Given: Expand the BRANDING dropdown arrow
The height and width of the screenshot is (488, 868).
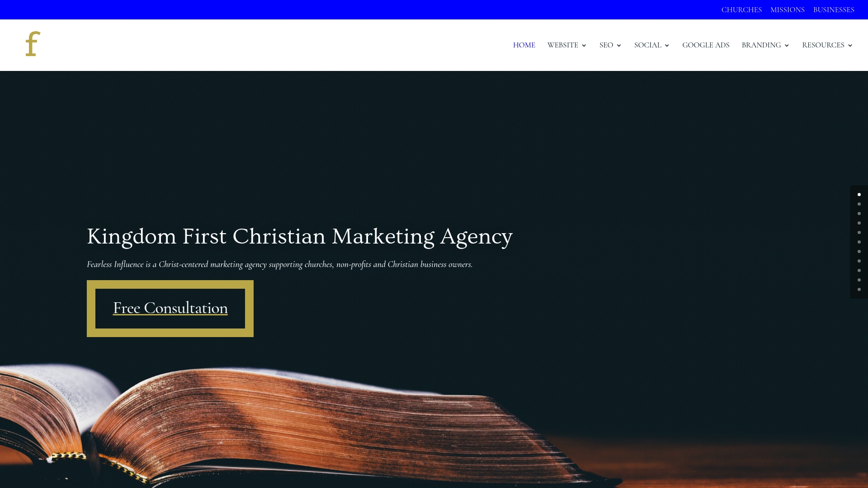Looking at the screenshot, I should coord(787,46).
